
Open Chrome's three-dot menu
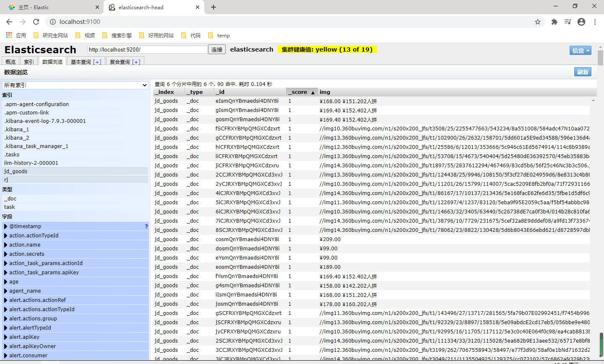click(x=595, y=22)
